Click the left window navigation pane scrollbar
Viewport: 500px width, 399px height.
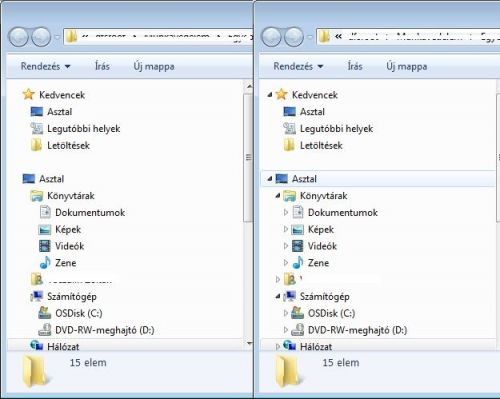tap(249, 157)
